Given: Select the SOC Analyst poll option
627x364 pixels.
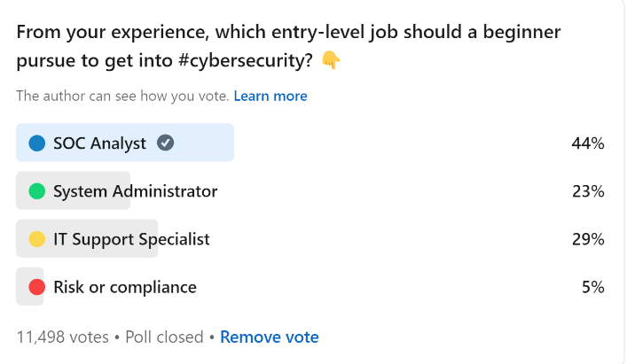Looking at the screenshot, I should (x=310, y=143).
